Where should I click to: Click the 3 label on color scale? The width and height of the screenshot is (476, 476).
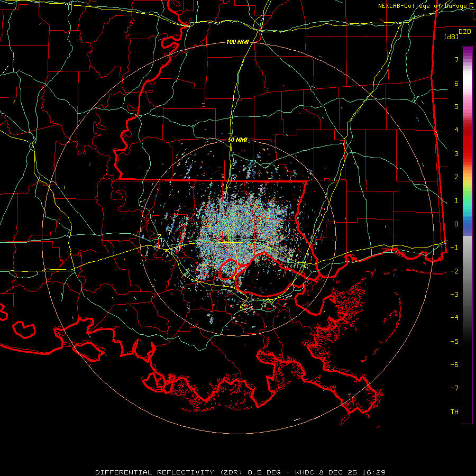coord(456,153)
